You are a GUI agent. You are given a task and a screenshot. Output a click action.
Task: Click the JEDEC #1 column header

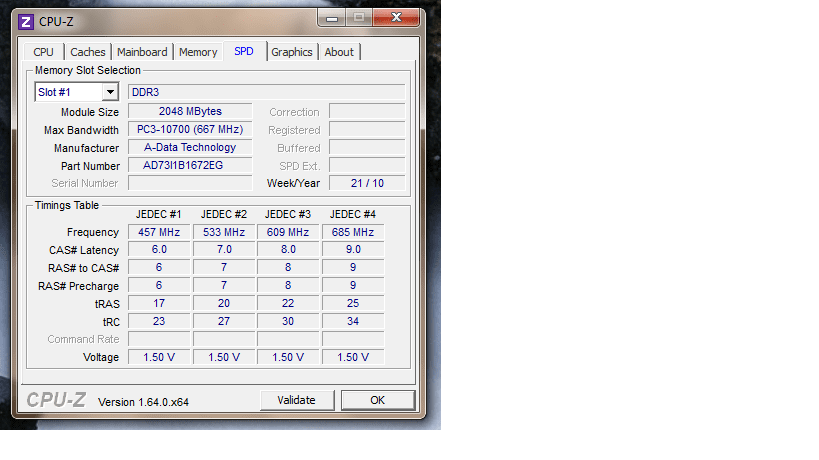pos(158,215)
